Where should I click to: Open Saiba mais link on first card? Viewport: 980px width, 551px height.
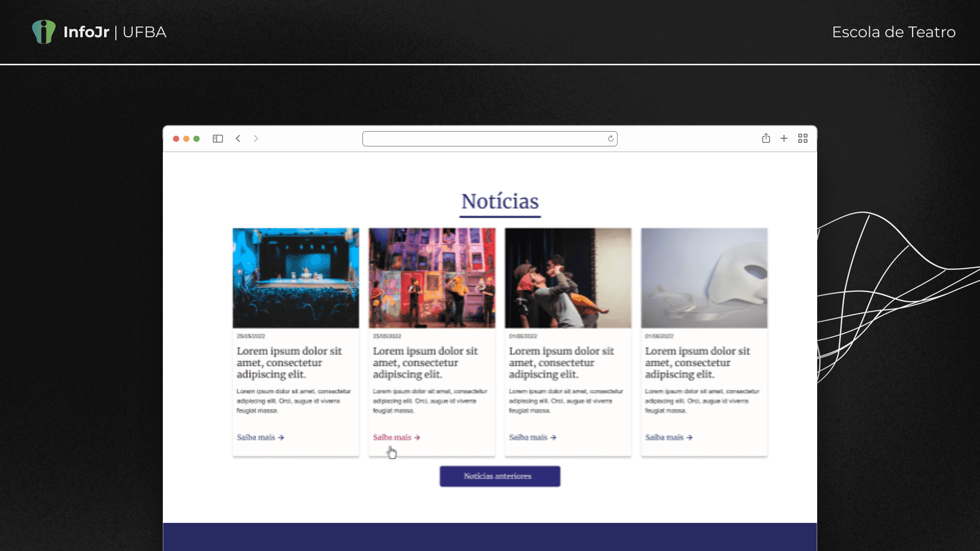[x=260, y=437]
